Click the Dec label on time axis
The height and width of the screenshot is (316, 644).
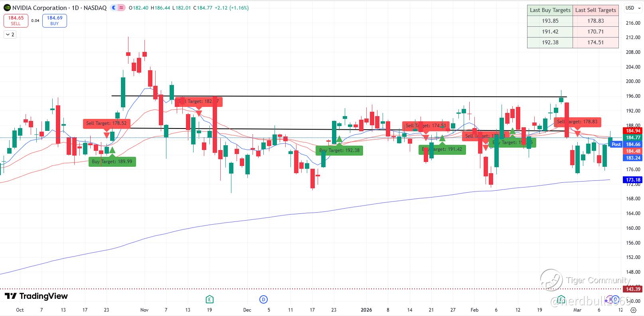pyautogui.click(x=247, y=310)
